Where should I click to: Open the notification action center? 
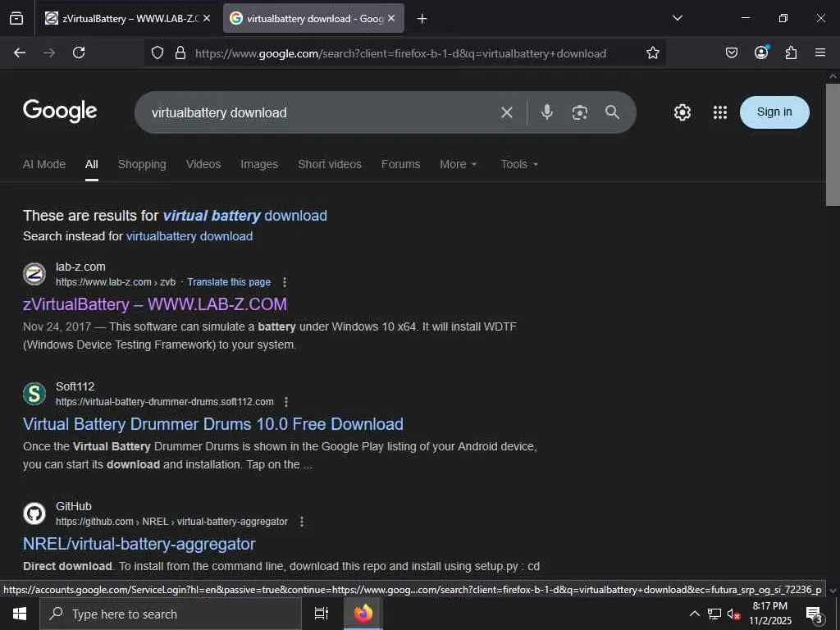[x=815, y=614]
